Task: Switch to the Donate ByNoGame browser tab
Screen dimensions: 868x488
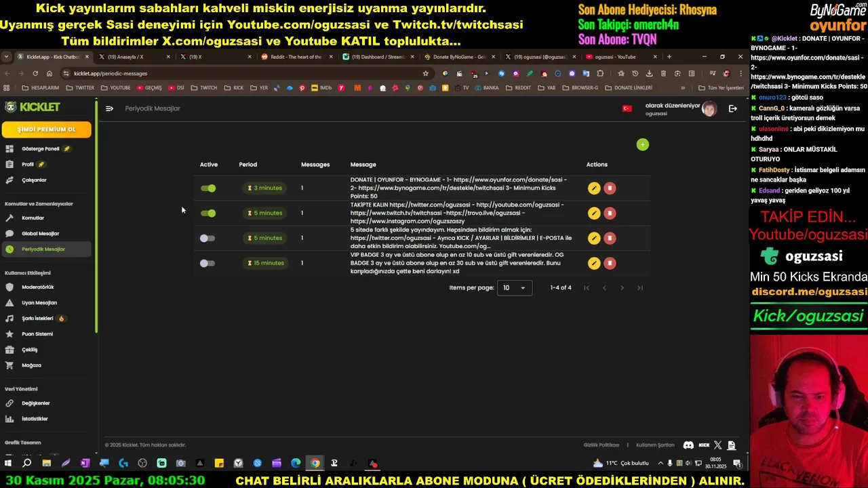Action: (x=459, y=57)
